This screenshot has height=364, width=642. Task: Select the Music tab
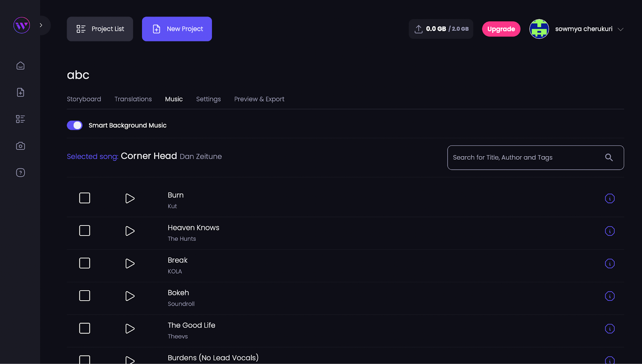[174, 99]
